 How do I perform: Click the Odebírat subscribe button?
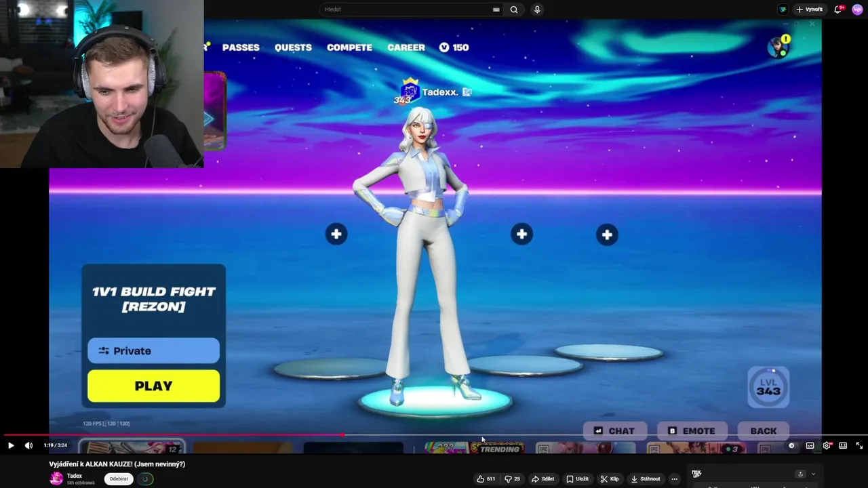click(119, 479)
